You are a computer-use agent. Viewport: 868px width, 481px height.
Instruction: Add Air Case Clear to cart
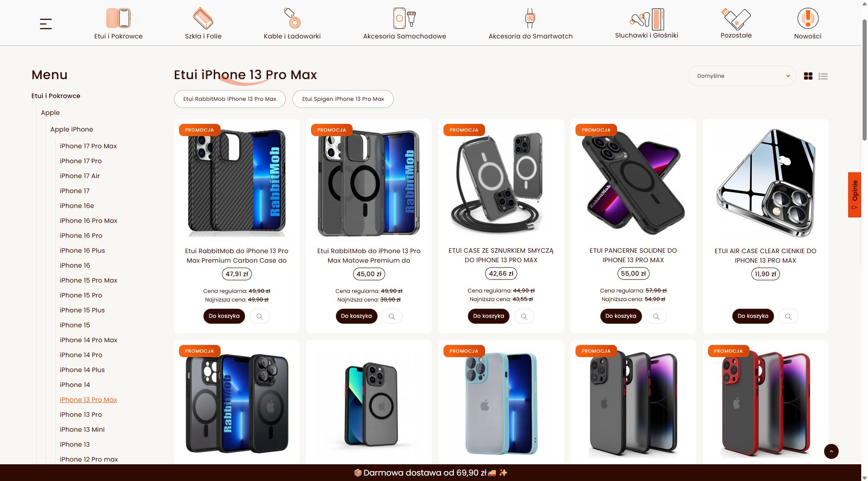pos(753,316)
